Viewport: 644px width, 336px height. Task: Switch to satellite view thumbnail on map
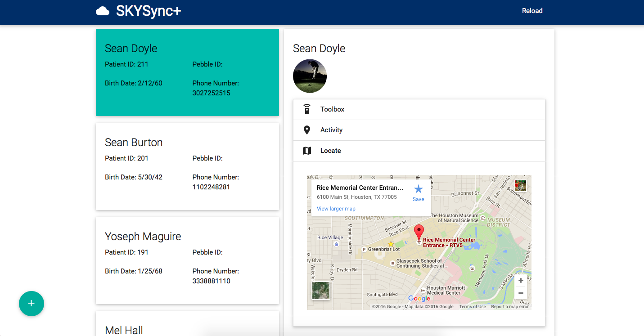tap(321, 291)
